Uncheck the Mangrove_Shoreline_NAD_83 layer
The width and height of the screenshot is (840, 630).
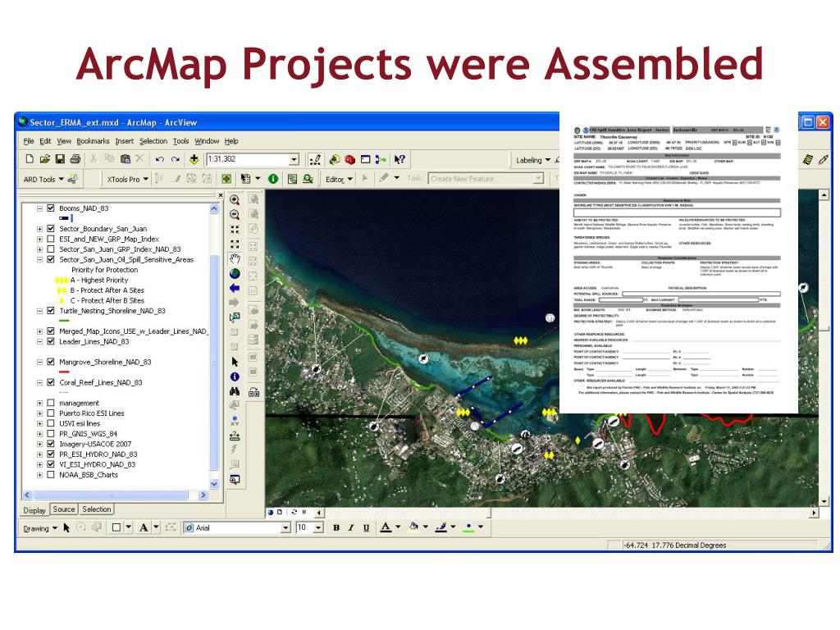click(x=51, y=362)
